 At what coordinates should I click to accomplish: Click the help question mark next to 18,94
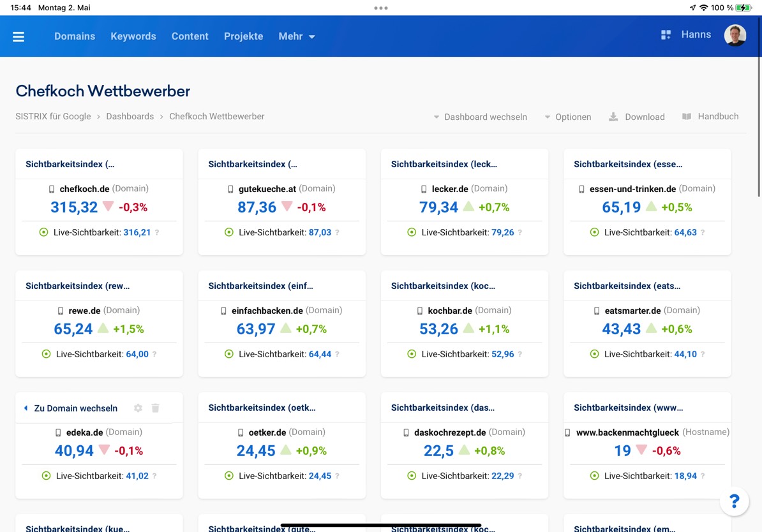(703, 476)
